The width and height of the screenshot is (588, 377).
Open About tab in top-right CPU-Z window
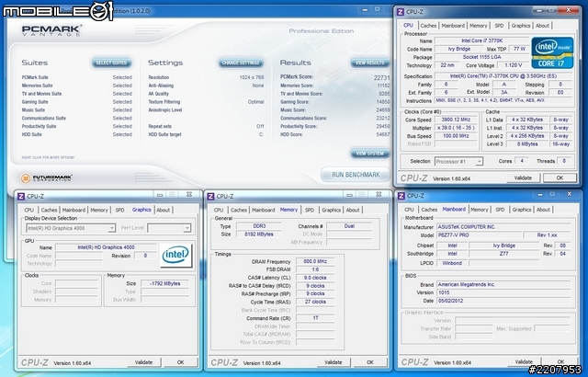(542, 26)
